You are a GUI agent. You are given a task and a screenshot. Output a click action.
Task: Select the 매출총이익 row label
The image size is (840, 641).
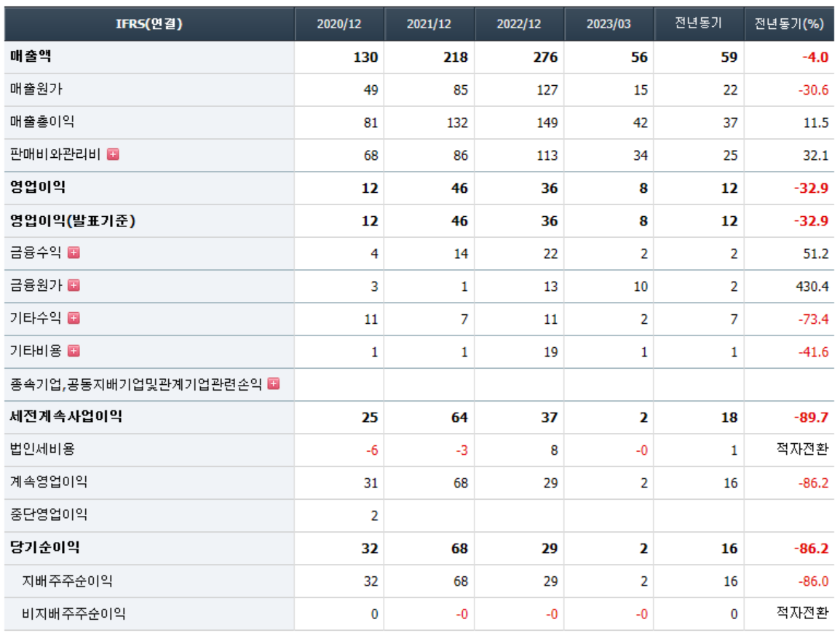[x=41, y=121]
